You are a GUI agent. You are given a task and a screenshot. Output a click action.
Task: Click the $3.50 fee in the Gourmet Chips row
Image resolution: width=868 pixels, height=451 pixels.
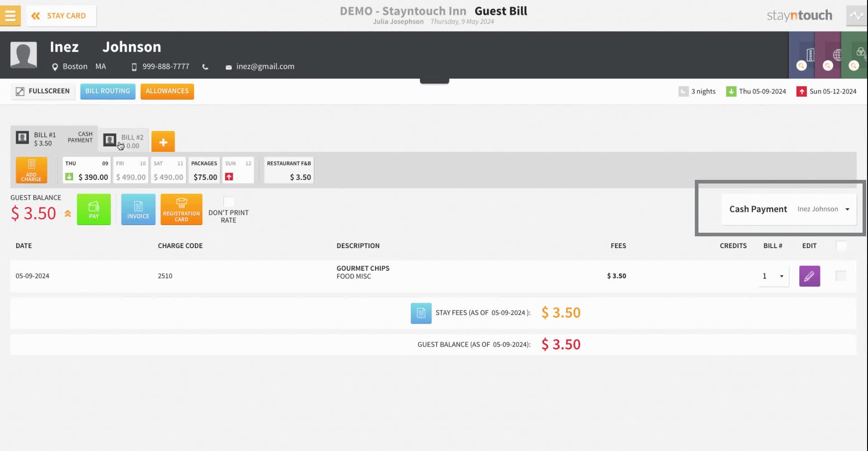(x=617, y=276)
